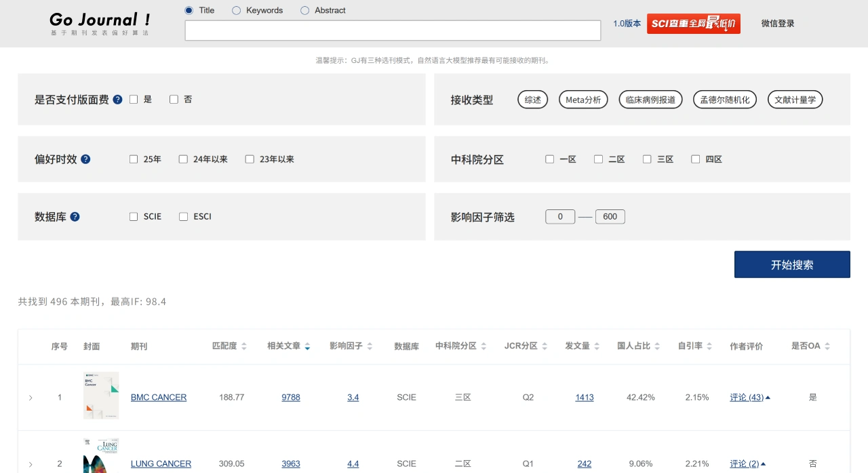This screenshot has height=473, width=868.
Task: Select the Meta分析 acceptance type
Action: click(x=583, y=100)
